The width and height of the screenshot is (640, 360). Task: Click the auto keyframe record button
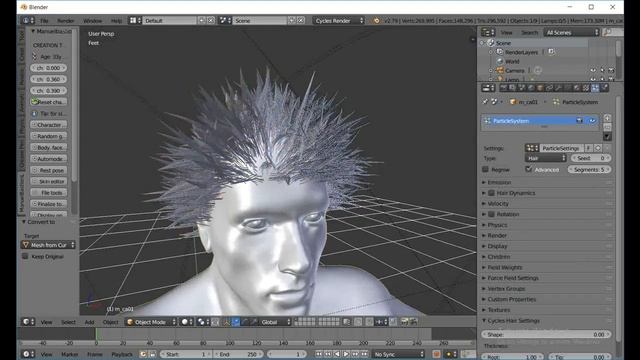(436, 354)
